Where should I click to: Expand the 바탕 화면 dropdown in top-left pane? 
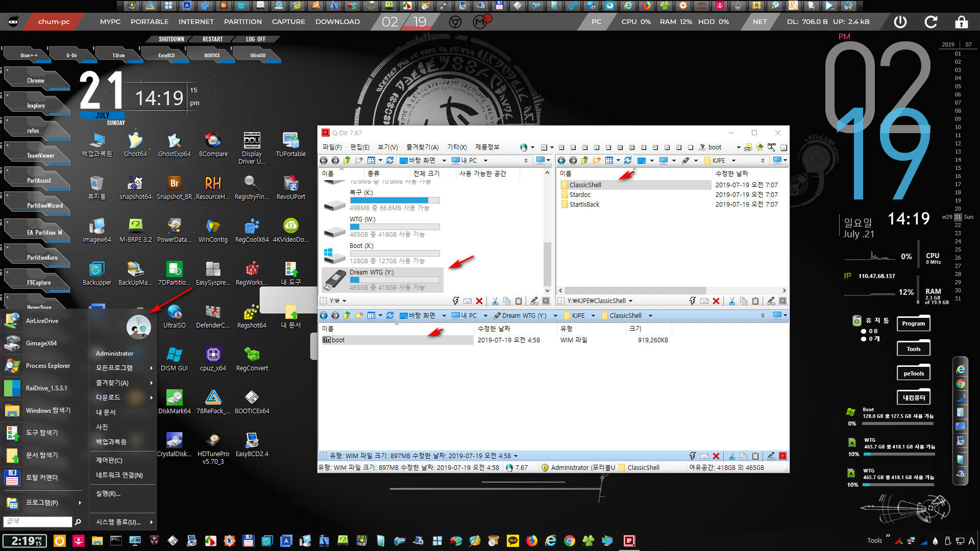click(x=444, y=160)
